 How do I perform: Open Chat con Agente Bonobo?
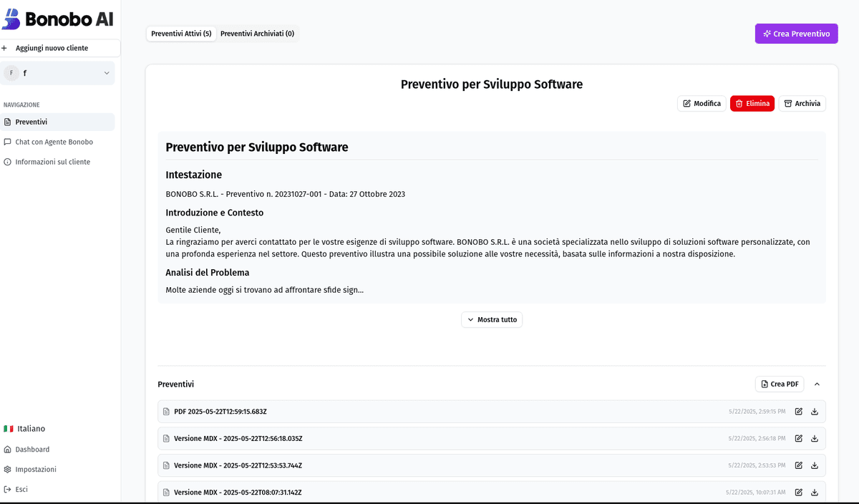point(54,142)
